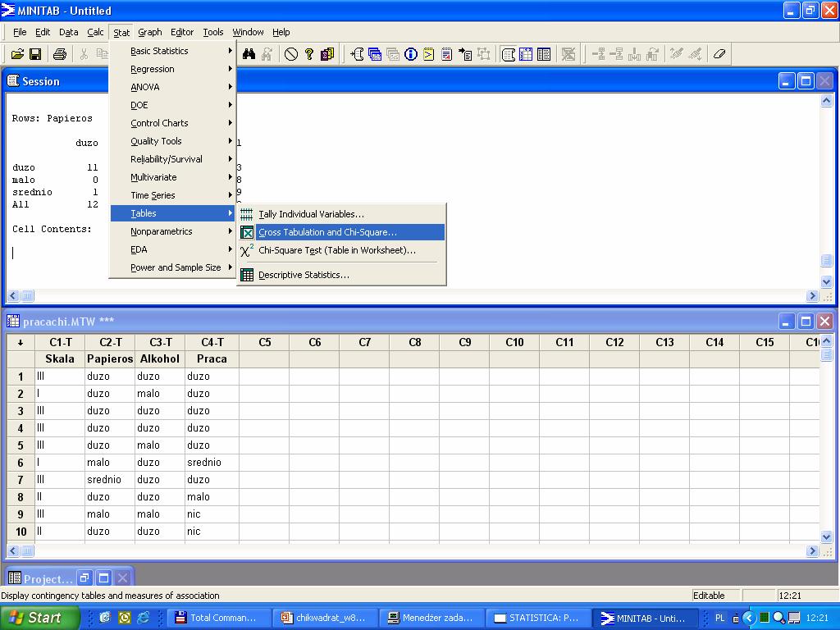Viewport: 840px width, 630px height.
Task: Expand the Regression submenu
Action: coord(172,69)
